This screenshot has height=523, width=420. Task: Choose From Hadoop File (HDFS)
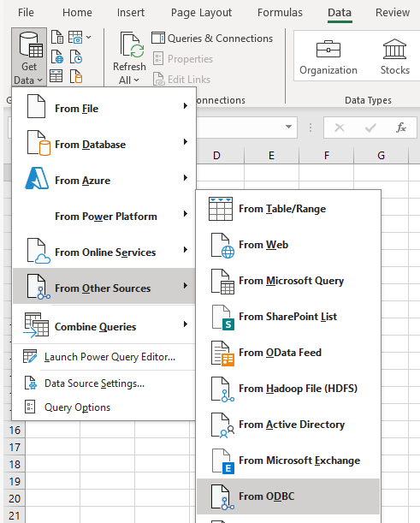tap(288, 389)
